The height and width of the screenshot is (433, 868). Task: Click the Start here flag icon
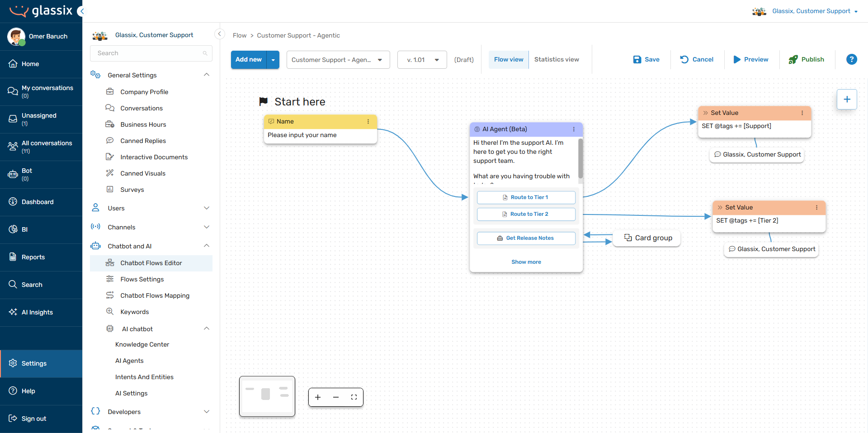click(x=263, y=101)
